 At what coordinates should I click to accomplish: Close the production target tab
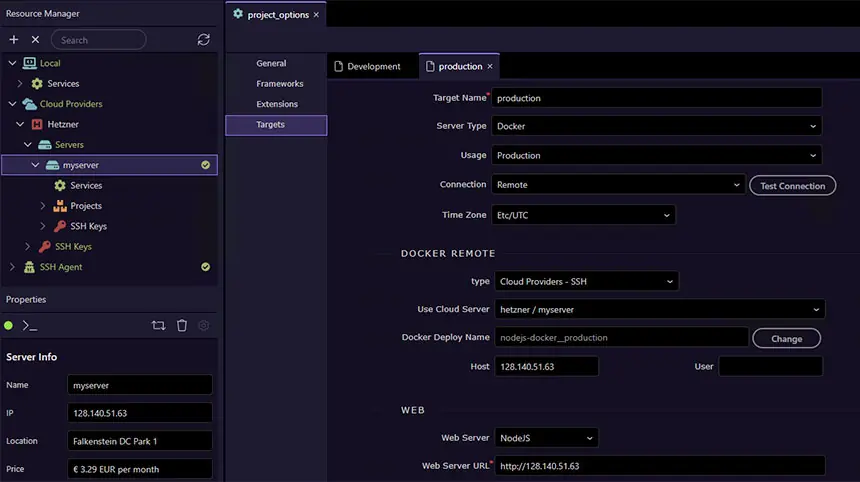pos(490,66)
